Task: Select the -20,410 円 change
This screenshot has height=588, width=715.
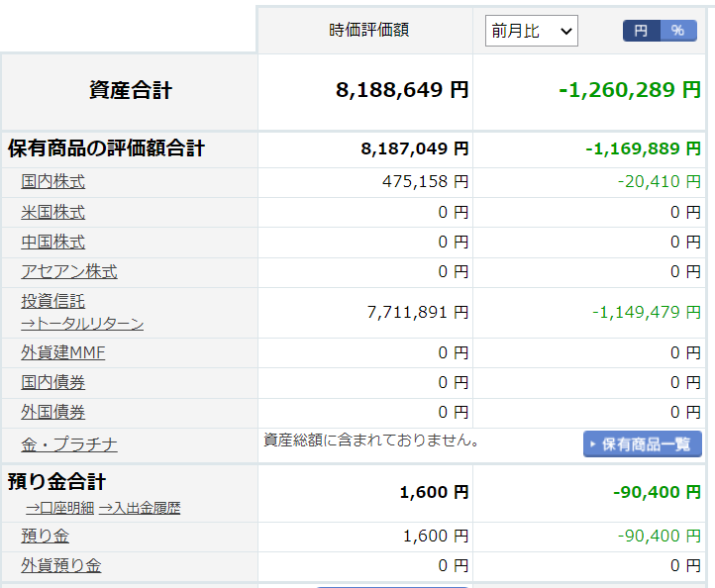Action: coord(659,181)
